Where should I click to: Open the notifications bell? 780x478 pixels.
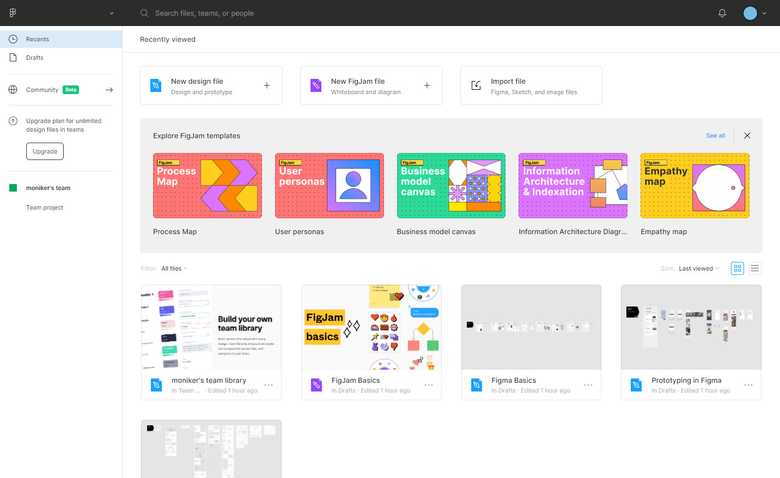pos(722,13)
